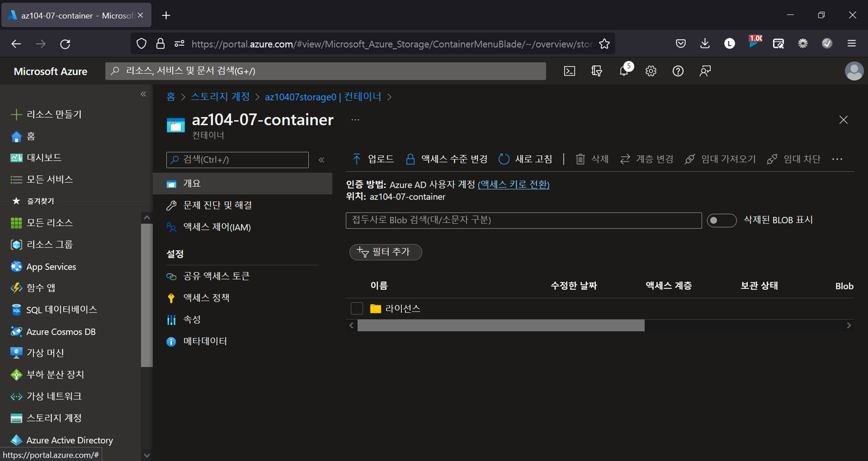Reload page with browser refresh button
Image resolution: width=868 pixels, height=461 pixels.
coord(65,44)
